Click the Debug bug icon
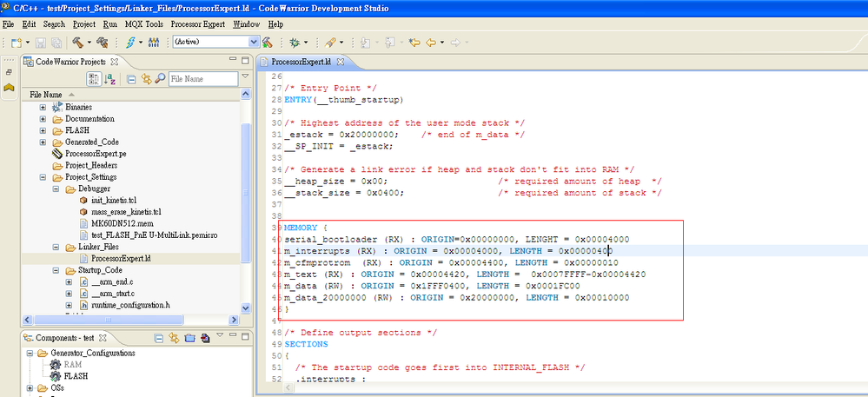Screen dimensions: 868x397 [295, 42]
